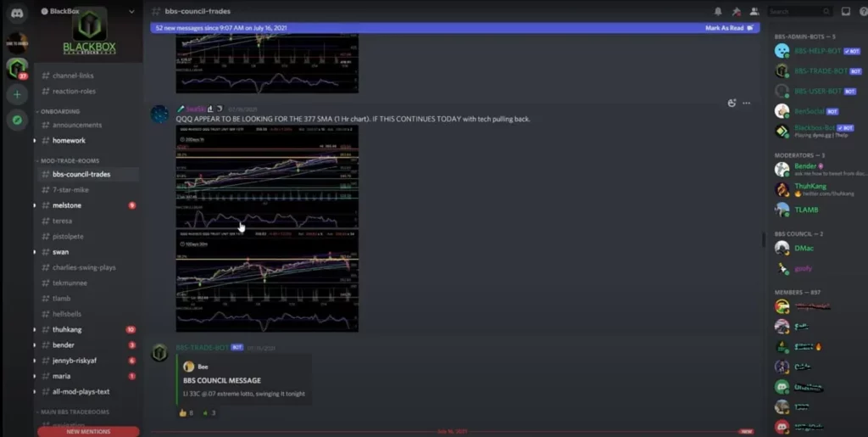Toggle the member list icon

tap(754, 11)
